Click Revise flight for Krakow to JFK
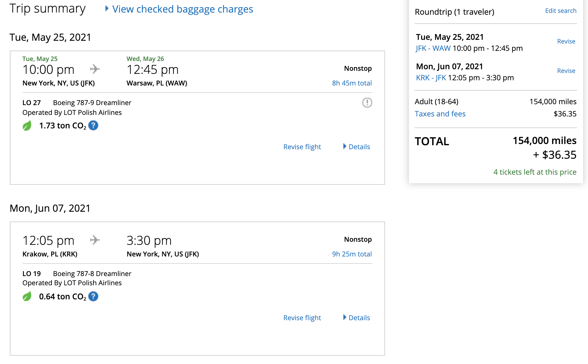The height and width of the screenshot is (364, 588). [x=302, y=318]
